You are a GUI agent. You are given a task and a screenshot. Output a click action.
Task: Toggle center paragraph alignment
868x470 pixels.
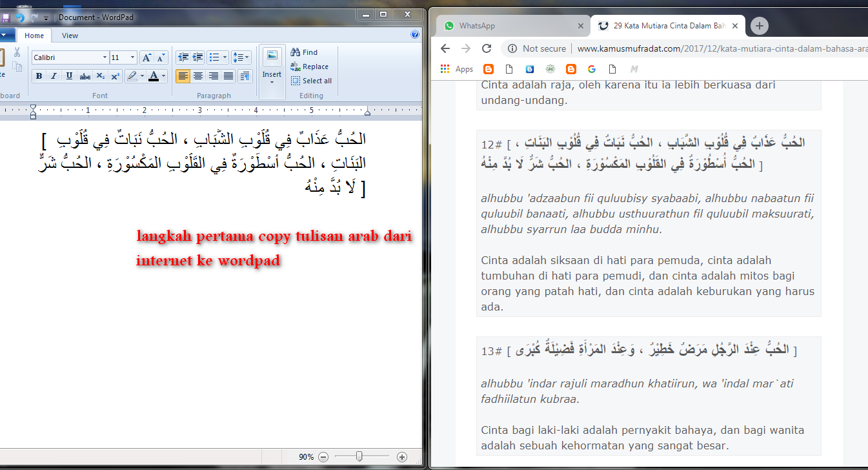tap(199, 76)
